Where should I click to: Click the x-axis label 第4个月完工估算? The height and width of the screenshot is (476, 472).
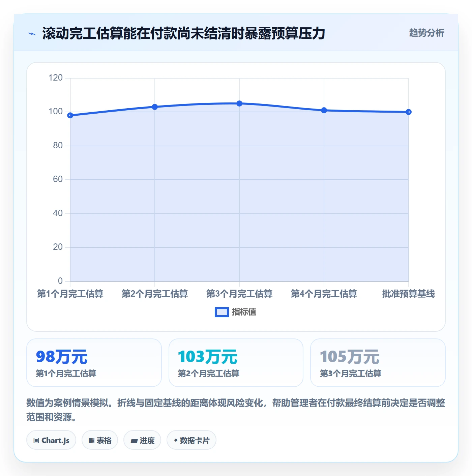[324, 294]
